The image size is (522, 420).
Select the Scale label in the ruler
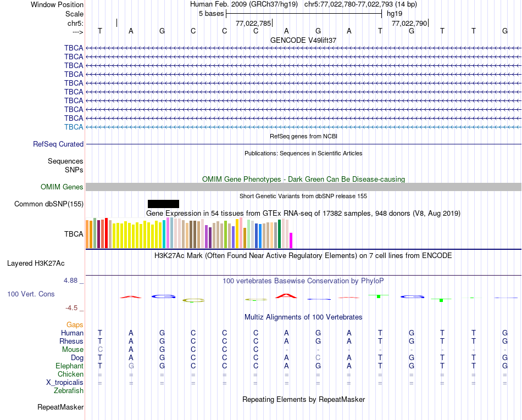pos(74,14)
